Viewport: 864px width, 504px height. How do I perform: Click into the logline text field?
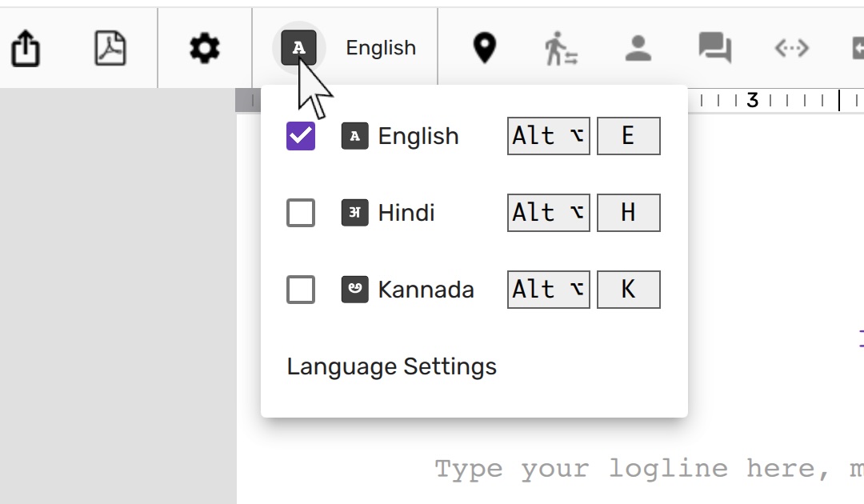coord(640,468)
